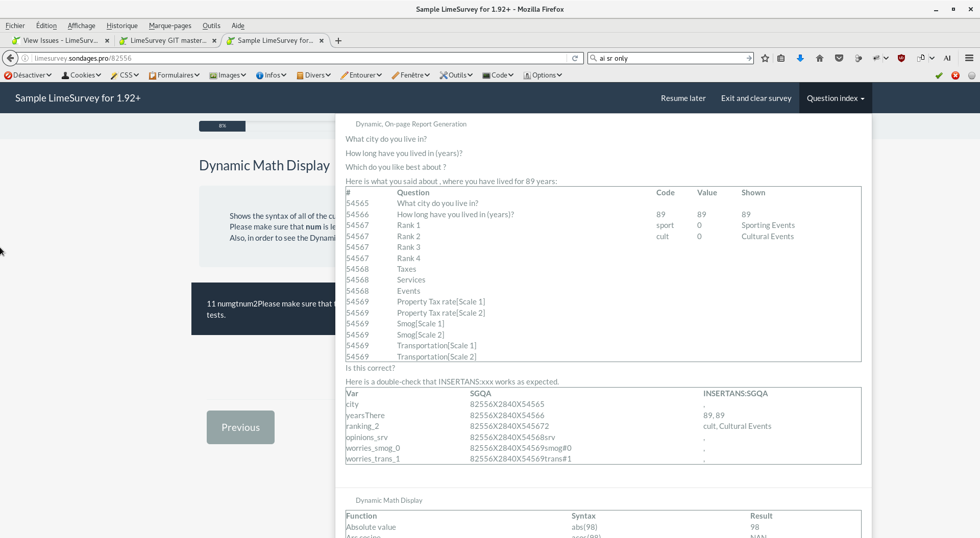Expand the Question index dropdown
Viewport: 980px width, 538px height.
(x=835, y=98)
